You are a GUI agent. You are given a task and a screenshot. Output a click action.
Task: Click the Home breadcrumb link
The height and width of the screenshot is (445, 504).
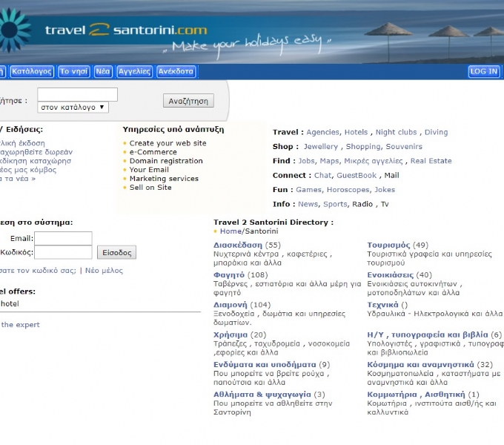231,231
